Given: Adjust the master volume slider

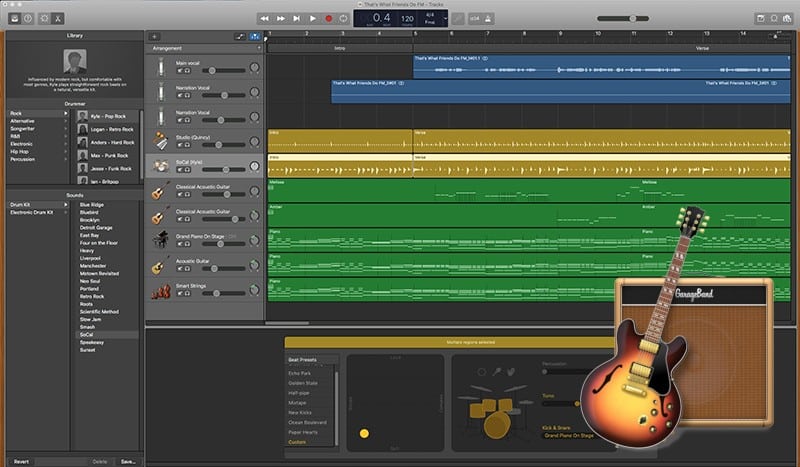Looking at the screenshot, I should [x=623, y=18].
